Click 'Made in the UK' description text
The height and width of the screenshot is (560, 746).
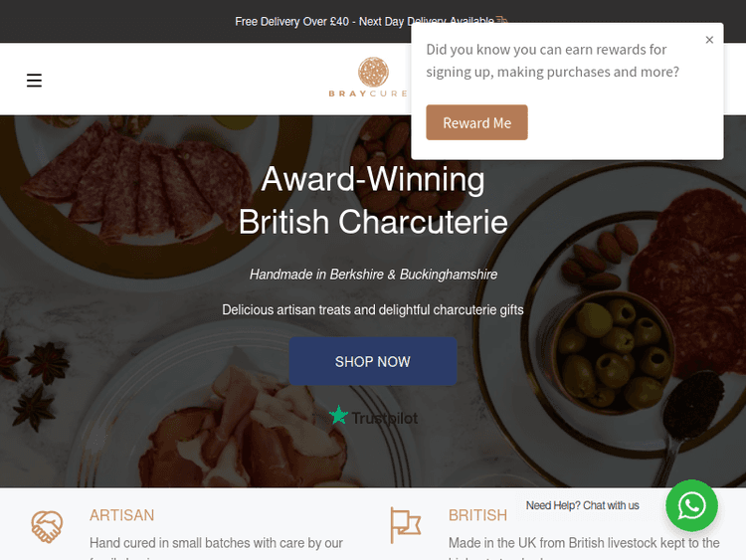[584, 543]
